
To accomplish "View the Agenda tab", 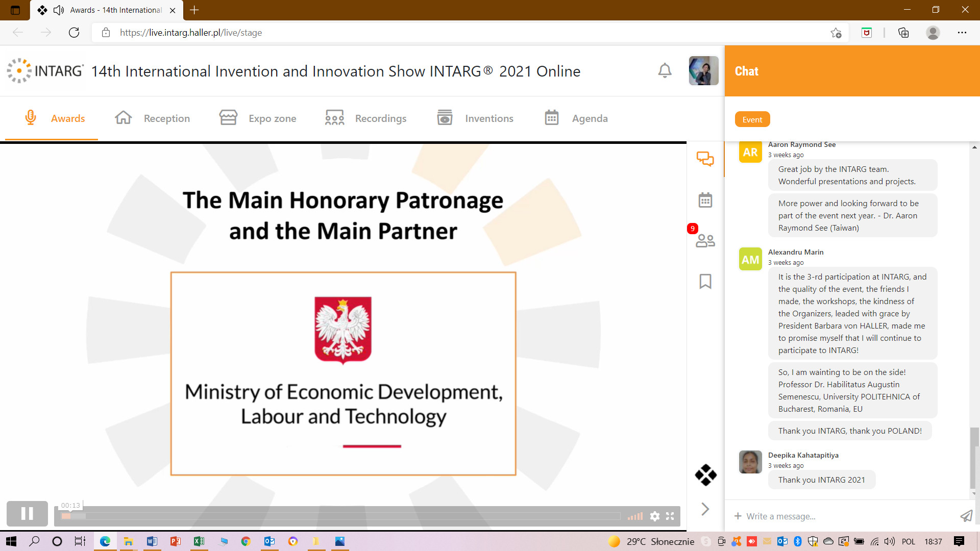I will [x=576, y=118].
